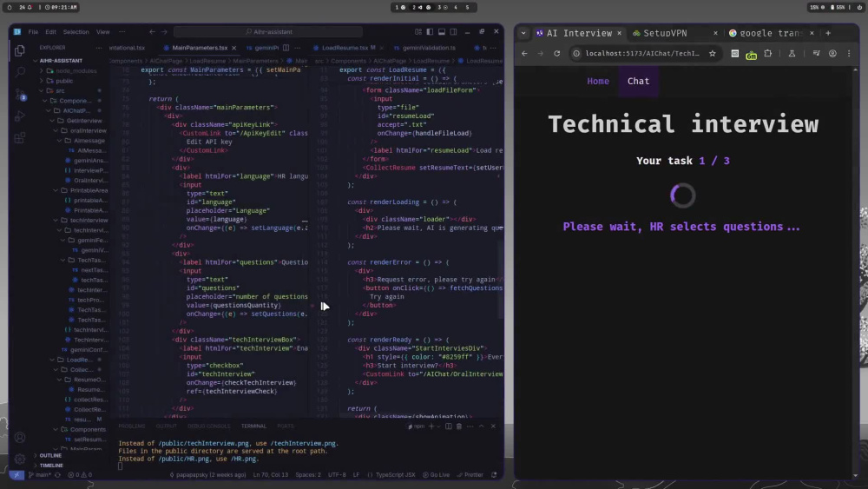
Task: Open errors and warnings count in status bar
Action: click(x=80, y=474)
